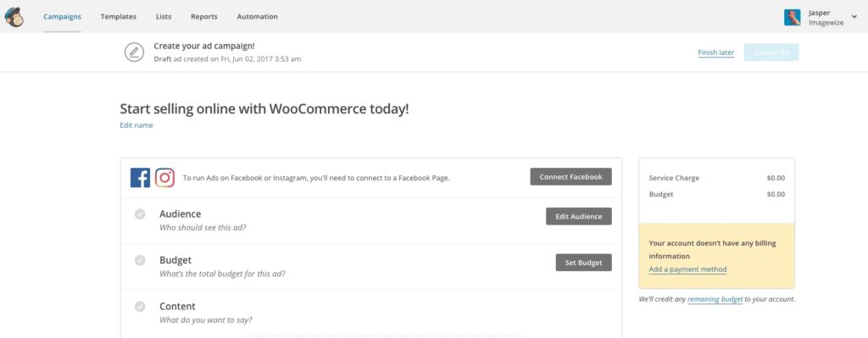Image resolution: width=868 pixels, height=338 pixels.
Task: Click the Audience step checkmark icon
Action: [x=140, y=214]
